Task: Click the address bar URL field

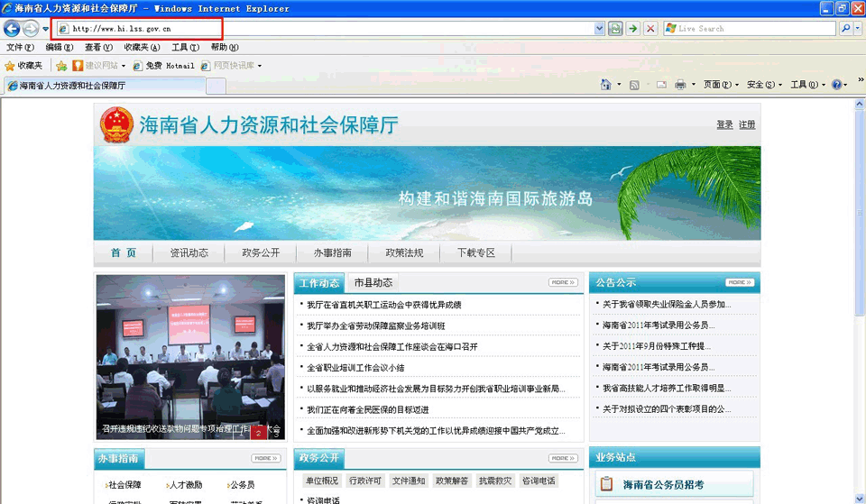Action: pos(326,29)
